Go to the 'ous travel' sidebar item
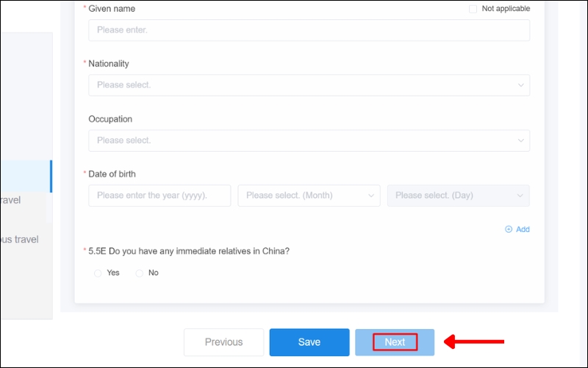 pyautogui.click(x=19, y=239)
